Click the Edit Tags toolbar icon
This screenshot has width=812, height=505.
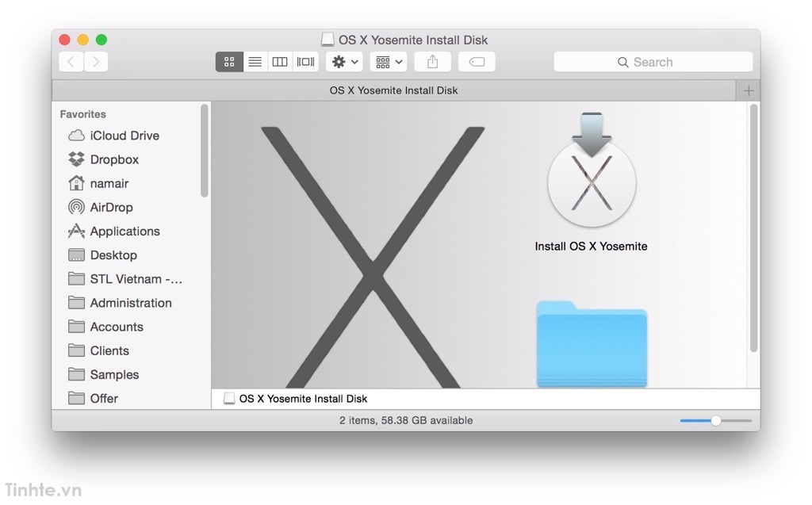tap(477, 62)
